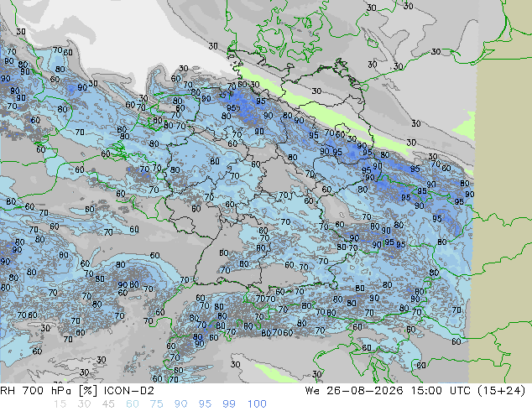Select the 30 value in the bottom legend

coord(84,404)
